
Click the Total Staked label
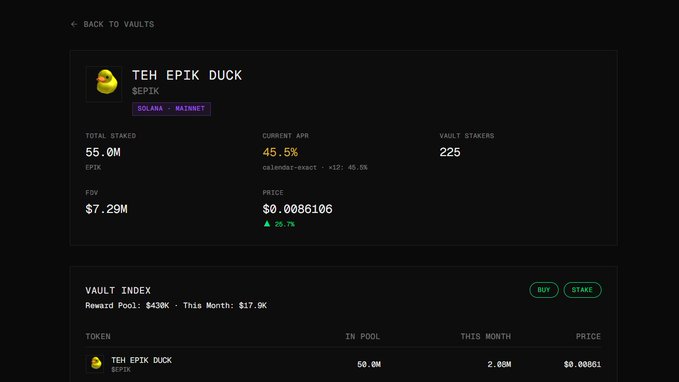(110, 136)
